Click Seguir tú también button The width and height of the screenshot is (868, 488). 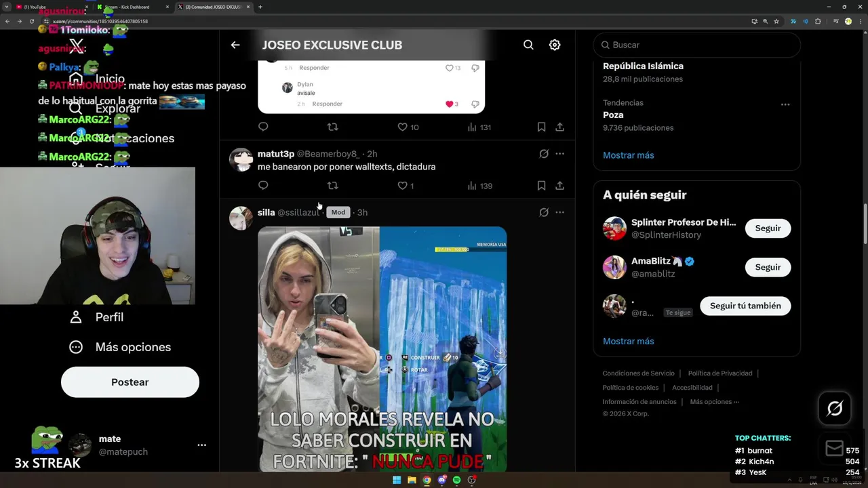pos(745,306)
